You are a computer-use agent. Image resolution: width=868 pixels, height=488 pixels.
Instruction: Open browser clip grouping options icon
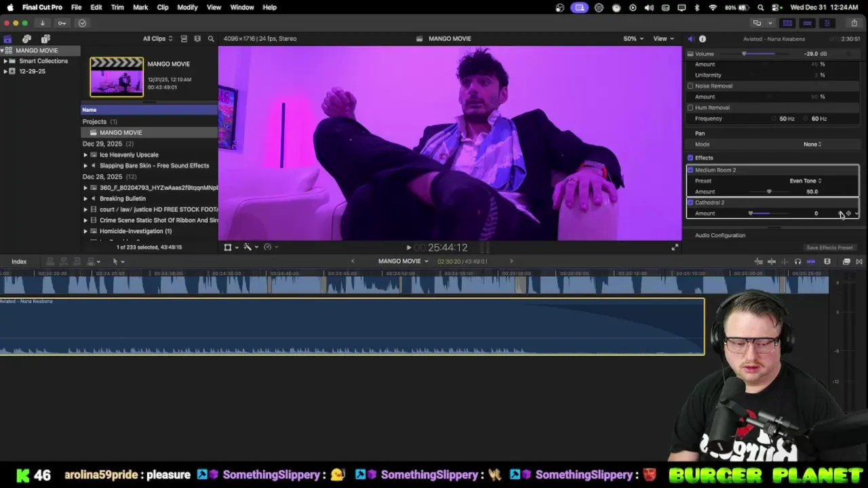tap(197, 39)
